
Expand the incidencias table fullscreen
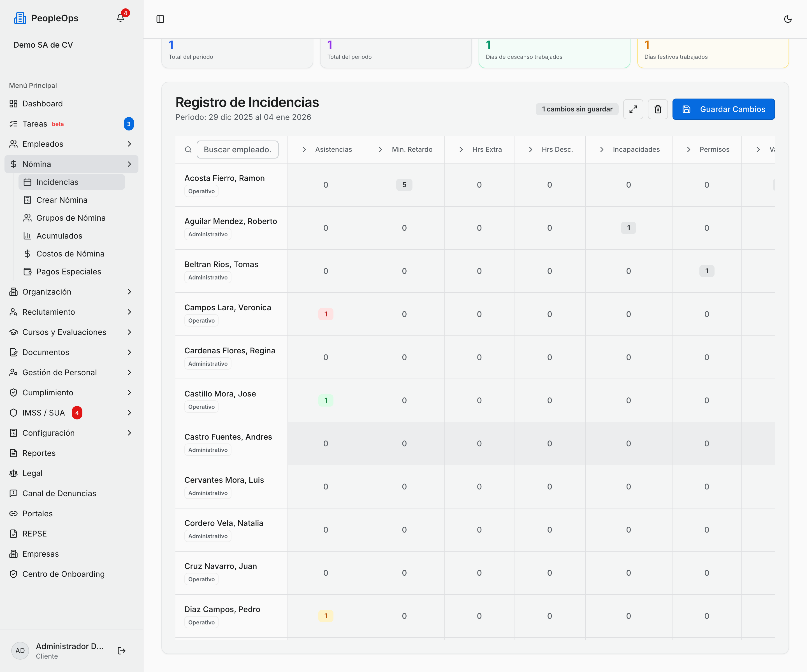coord(633,109)
